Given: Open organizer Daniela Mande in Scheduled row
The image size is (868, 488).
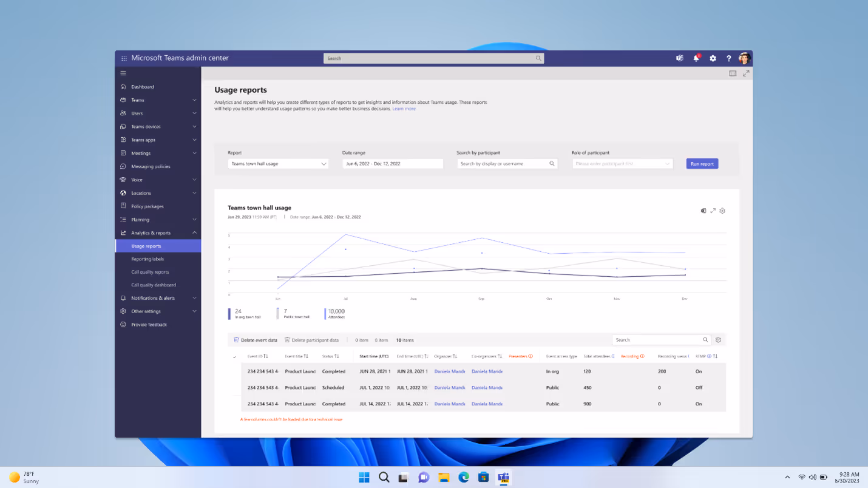Looking at the screenshot, I should coord(450,387).
